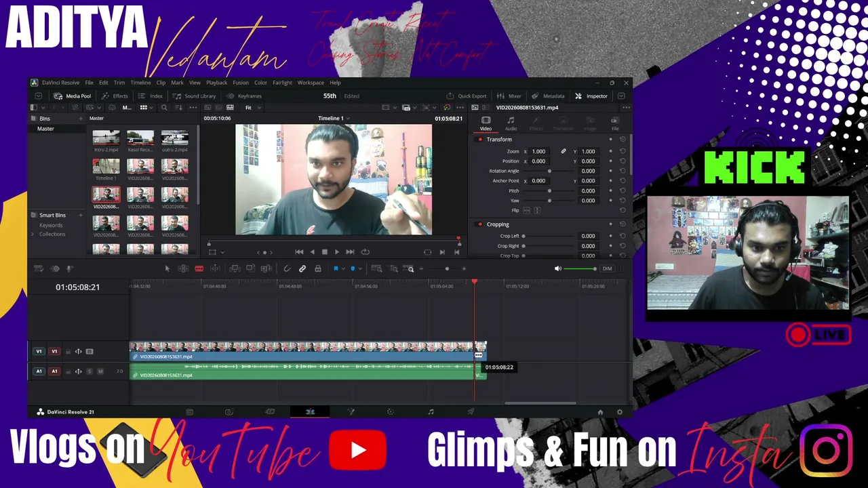The image size is (868, 488).
Task: Click the Zoom X value field
Action: [x=540, y=152]
